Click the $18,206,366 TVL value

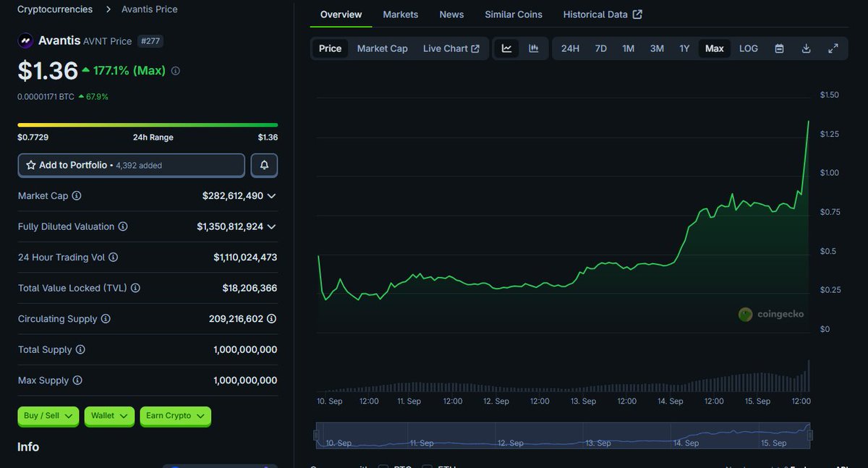point(250,288)
